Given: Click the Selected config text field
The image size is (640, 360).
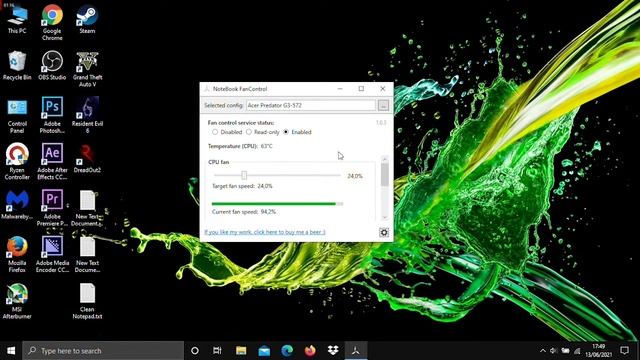Looking at the screenshot, I should (311, 105).
